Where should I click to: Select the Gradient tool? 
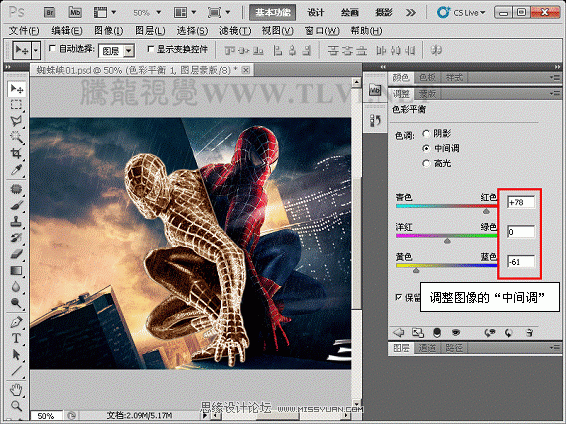pos(16,270)
